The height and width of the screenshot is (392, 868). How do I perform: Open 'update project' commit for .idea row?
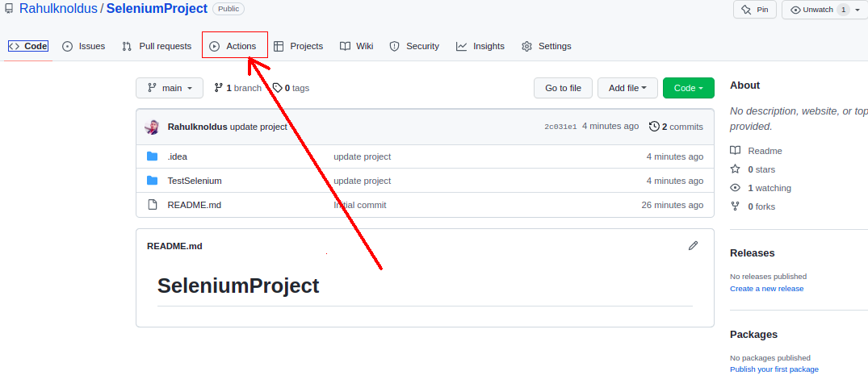(362, 156)
